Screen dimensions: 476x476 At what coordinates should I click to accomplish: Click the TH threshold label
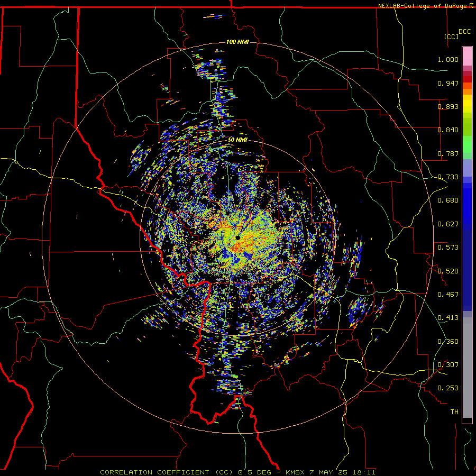coord(454,412)
